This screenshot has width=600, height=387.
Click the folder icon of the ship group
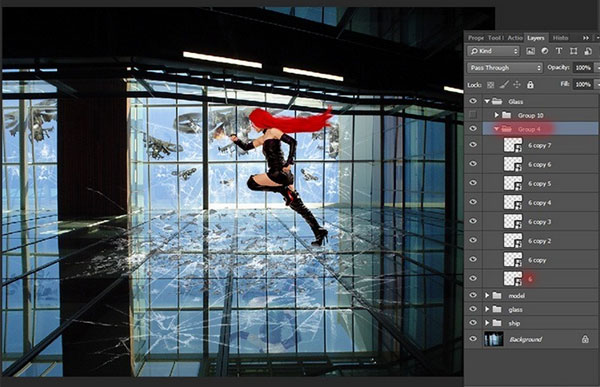coord(497,323)
